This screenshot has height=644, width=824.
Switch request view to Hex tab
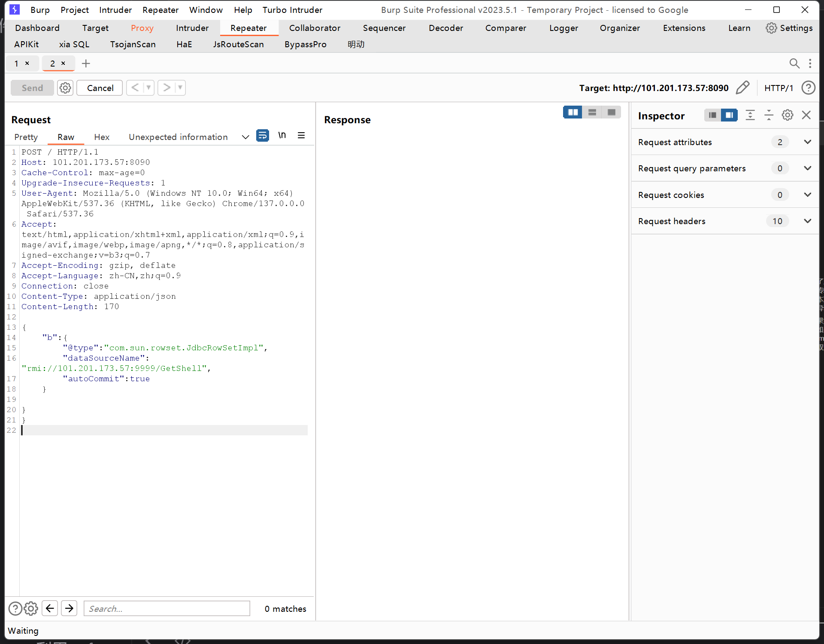pyautogui.click(x=102, y=137)
